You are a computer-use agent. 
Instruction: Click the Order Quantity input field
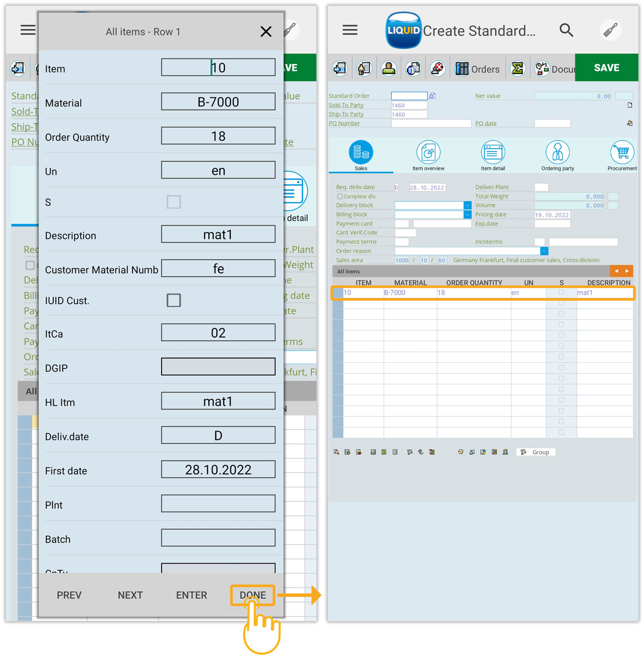(x=218, y=136)
